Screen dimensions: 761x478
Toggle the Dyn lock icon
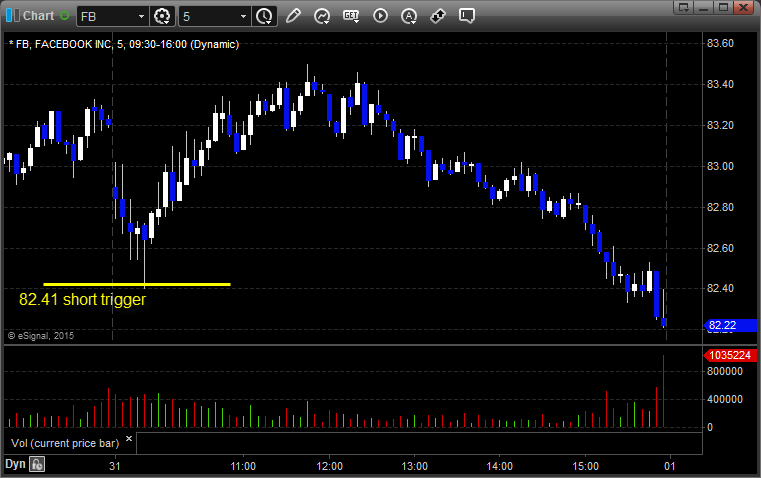coord(37,464)
